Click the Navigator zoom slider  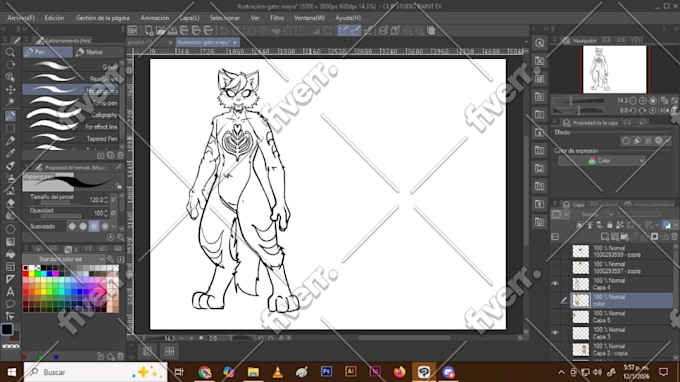click(x=579, y=101)
